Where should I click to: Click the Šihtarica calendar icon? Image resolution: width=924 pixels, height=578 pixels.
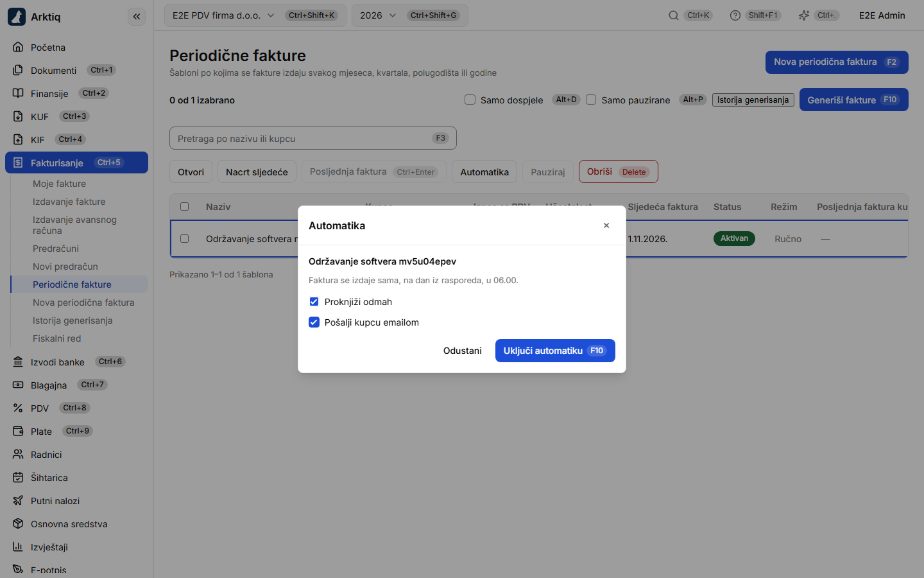tap(18, 478)
